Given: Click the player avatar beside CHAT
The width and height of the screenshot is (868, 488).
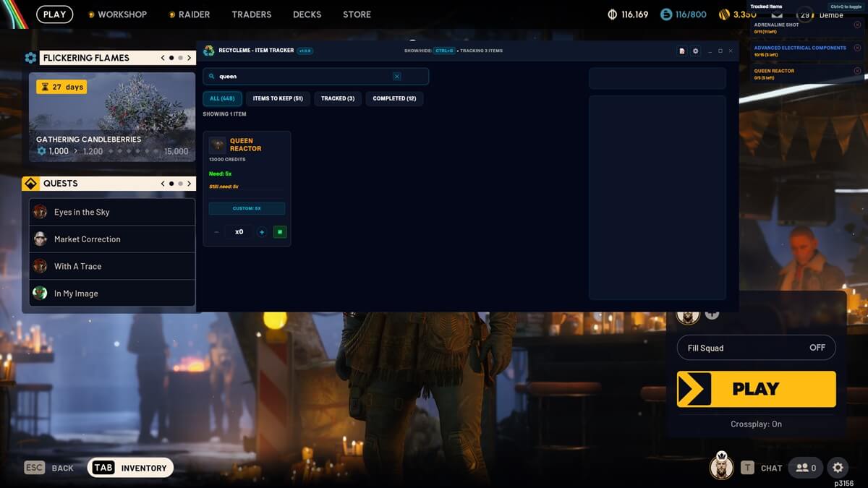Looking at the screenshot, I should click(x=721, y=466).
